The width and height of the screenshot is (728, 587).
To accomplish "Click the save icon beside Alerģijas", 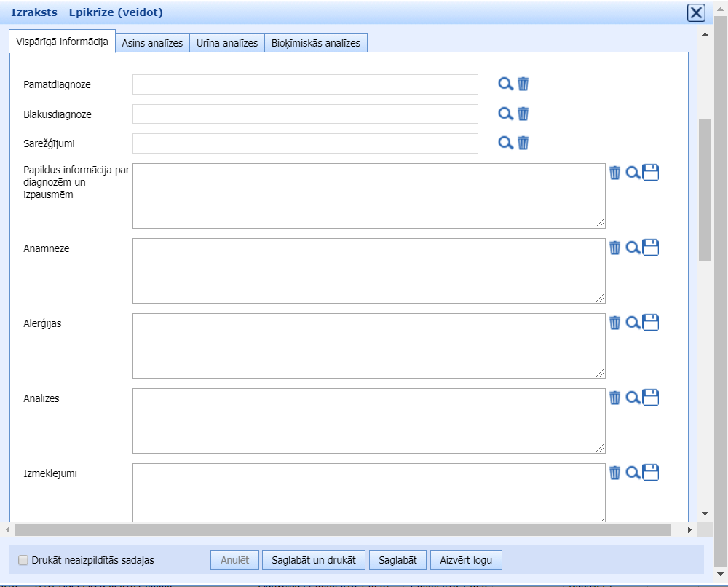I will click(651, 323).
